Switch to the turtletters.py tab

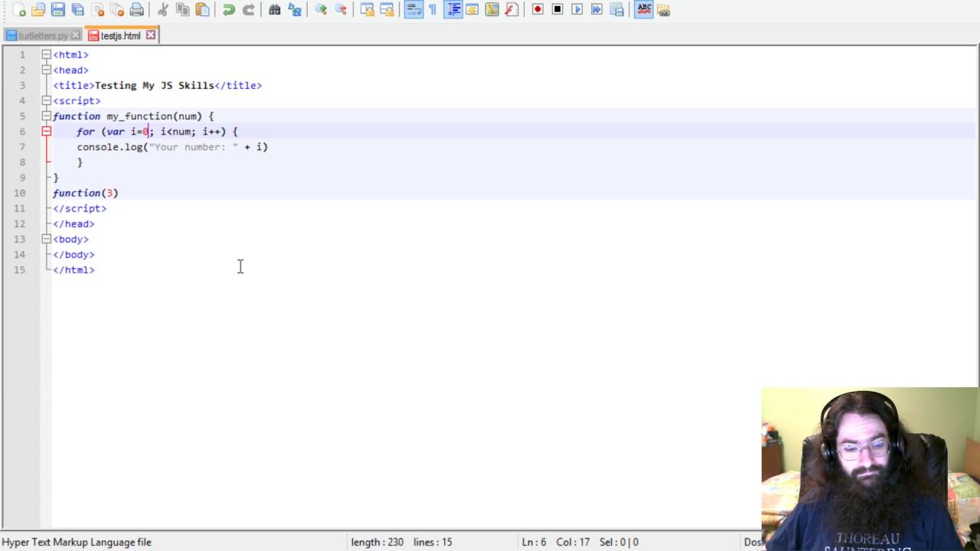point(43,35)
